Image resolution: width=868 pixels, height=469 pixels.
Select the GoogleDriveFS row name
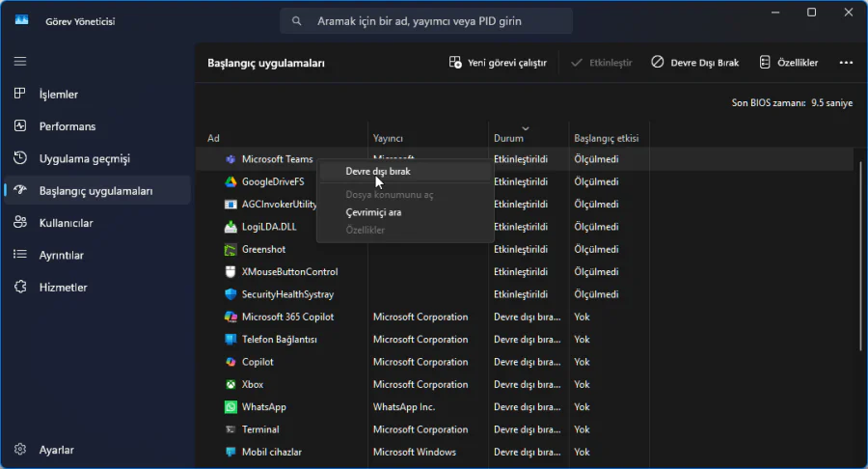(273, 181)
